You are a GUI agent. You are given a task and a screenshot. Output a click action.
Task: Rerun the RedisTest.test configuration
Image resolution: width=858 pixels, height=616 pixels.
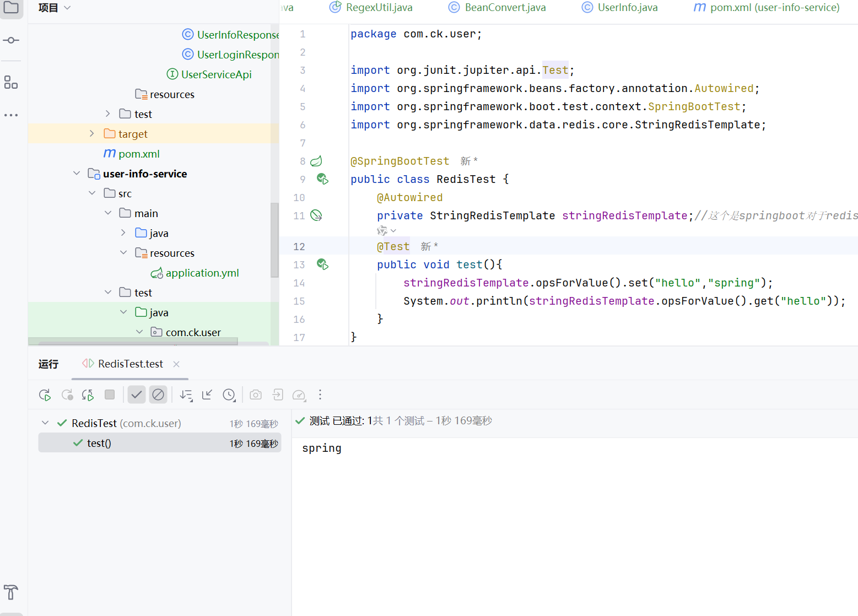(x=45, y=395)
